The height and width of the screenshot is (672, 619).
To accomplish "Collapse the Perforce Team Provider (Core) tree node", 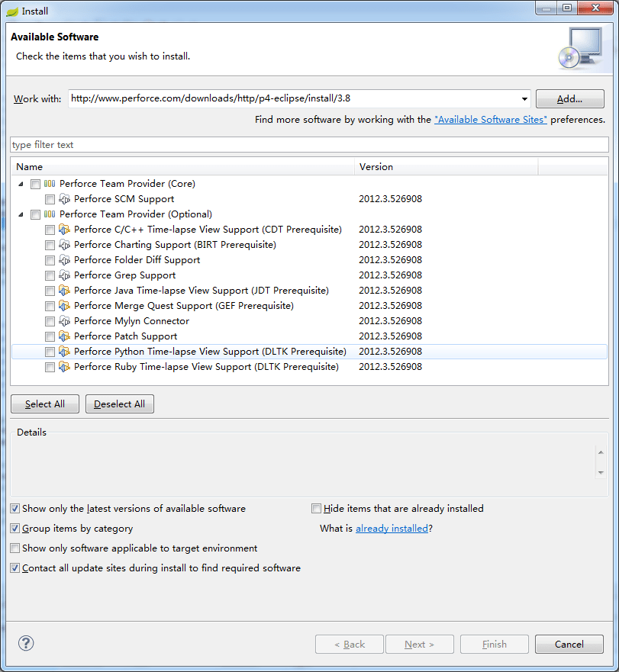I will [21, 185].
